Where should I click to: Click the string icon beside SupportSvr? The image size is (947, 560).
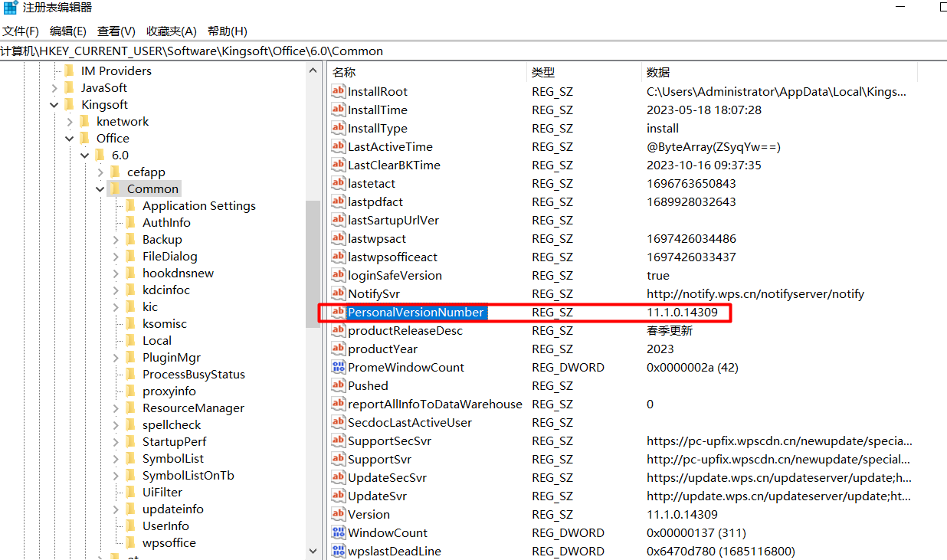click(x=338, y=459)
